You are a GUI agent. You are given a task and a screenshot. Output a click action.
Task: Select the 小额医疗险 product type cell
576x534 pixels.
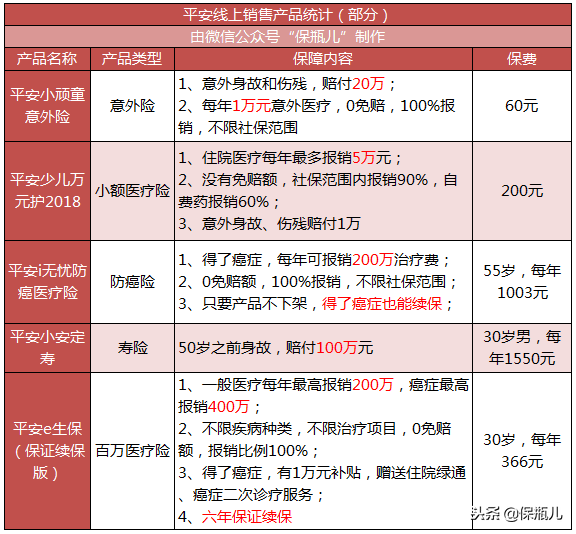click(132, 191)
